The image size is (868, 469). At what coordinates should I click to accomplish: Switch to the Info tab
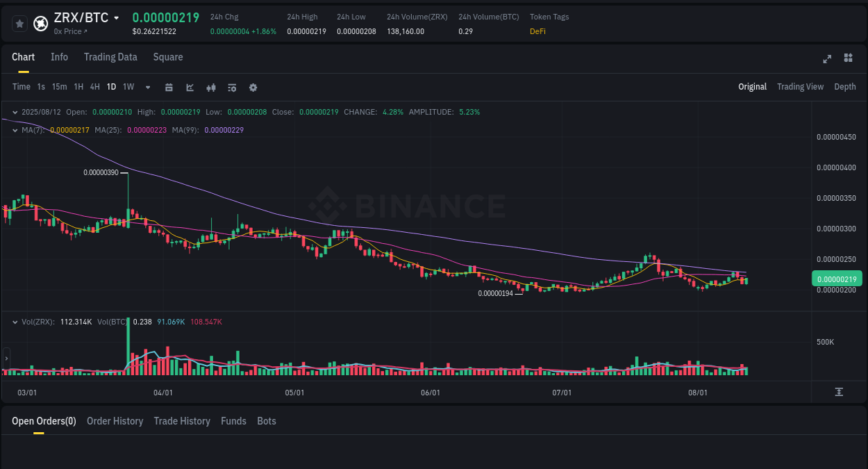click(59, 57)
